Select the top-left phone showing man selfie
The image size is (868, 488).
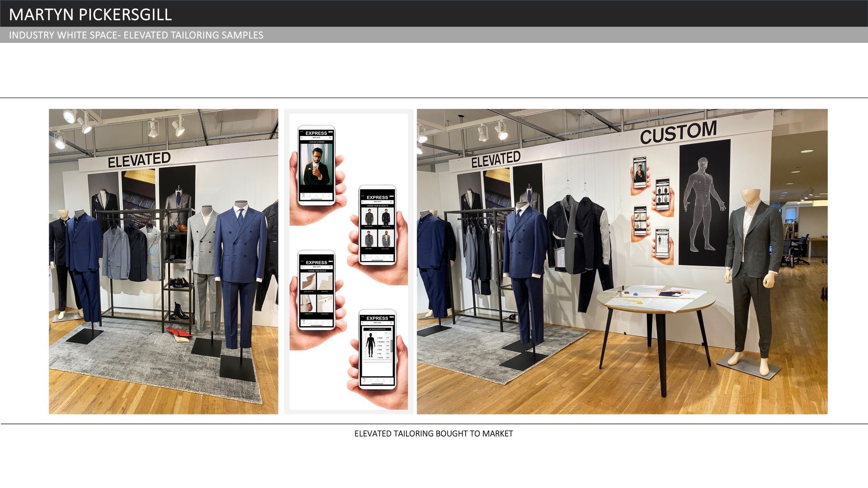coord(316,165)
